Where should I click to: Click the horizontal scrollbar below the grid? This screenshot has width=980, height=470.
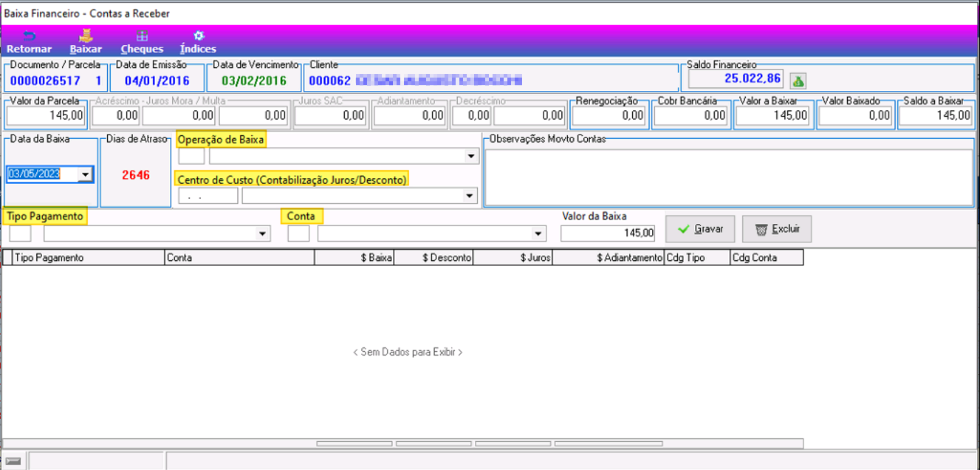(x=402, y=444)
